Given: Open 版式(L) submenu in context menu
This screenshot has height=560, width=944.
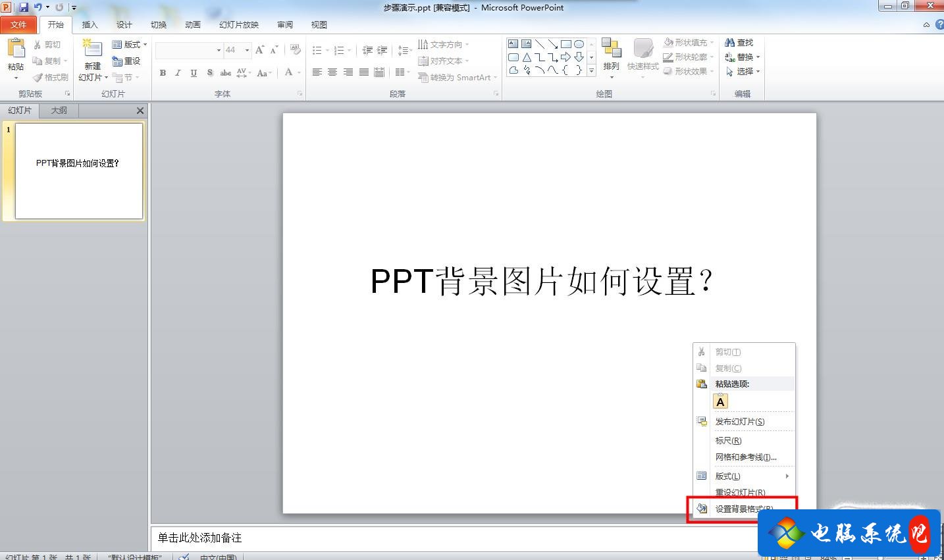Looking at the screenshot, I should coord(745,476).
